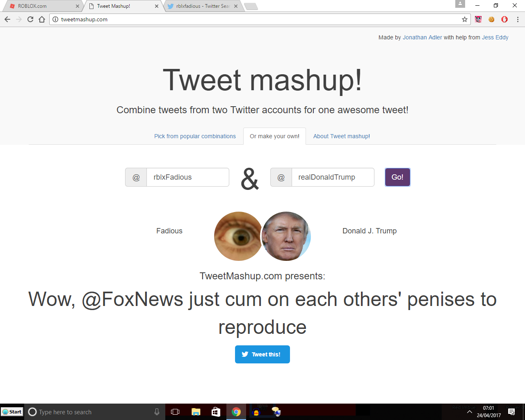Click the browser forward arrow
Viewport: 525px width, 420px height.
pyautogui.click(x=19, y=19)
